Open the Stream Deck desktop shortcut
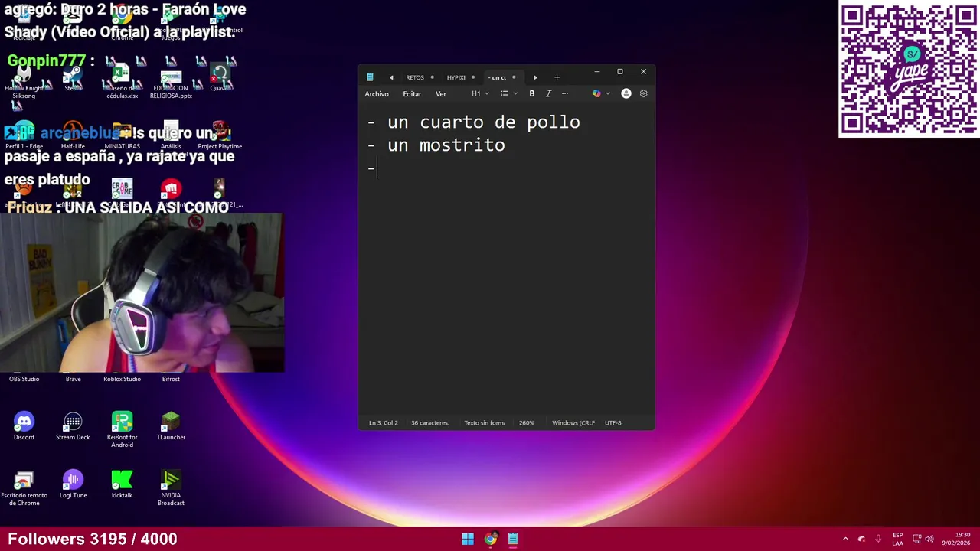This screenshot has height=551, width=980. coord(73,426)
